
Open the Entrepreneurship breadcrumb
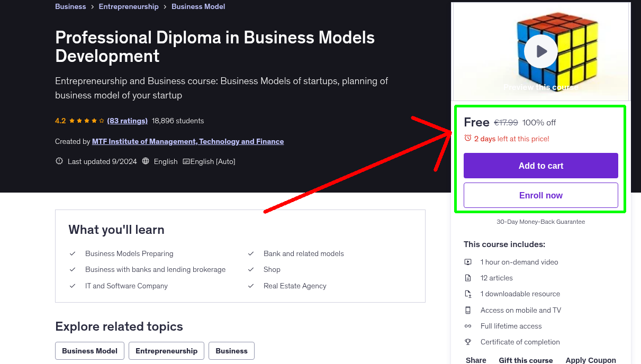coord(129,6)
